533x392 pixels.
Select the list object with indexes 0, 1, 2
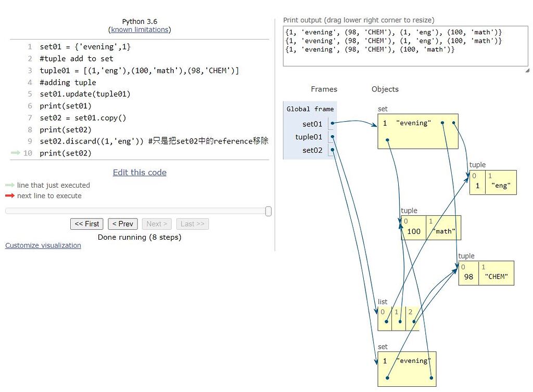[399, 317]
